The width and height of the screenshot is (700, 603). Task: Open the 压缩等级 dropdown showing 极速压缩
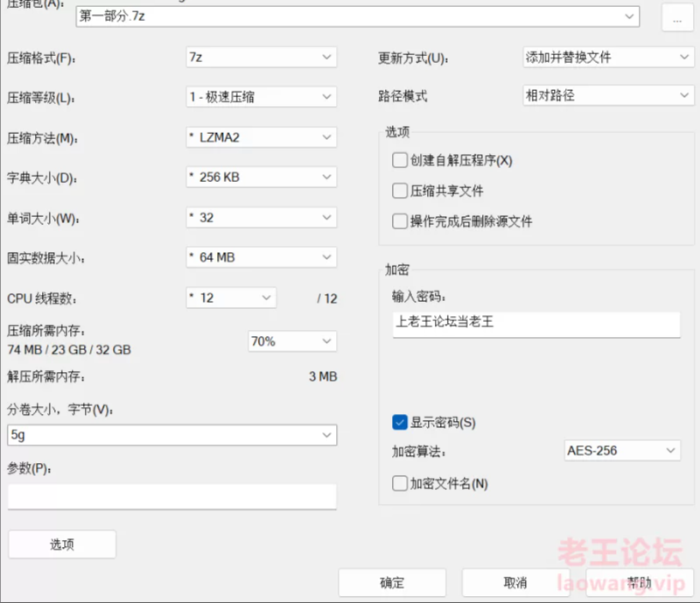(261, 96)
